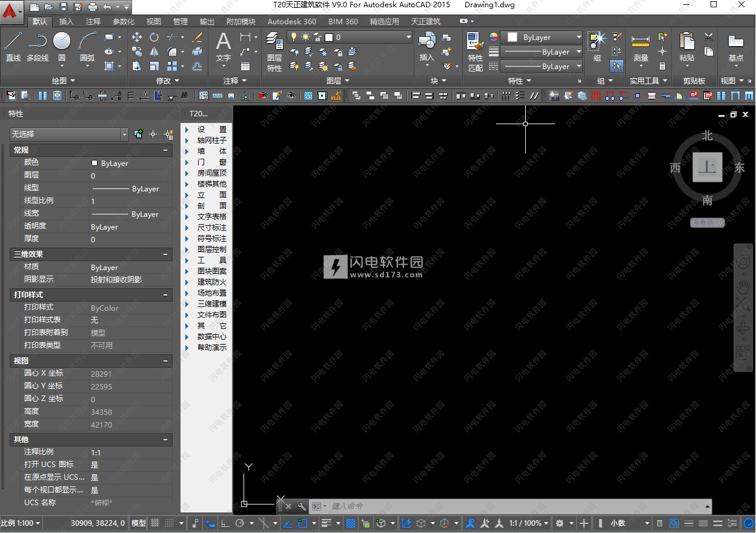This screenshot has height=533, width=756.
Task: Click the Save icon in quick access toolbar
Action: [63, 7]
